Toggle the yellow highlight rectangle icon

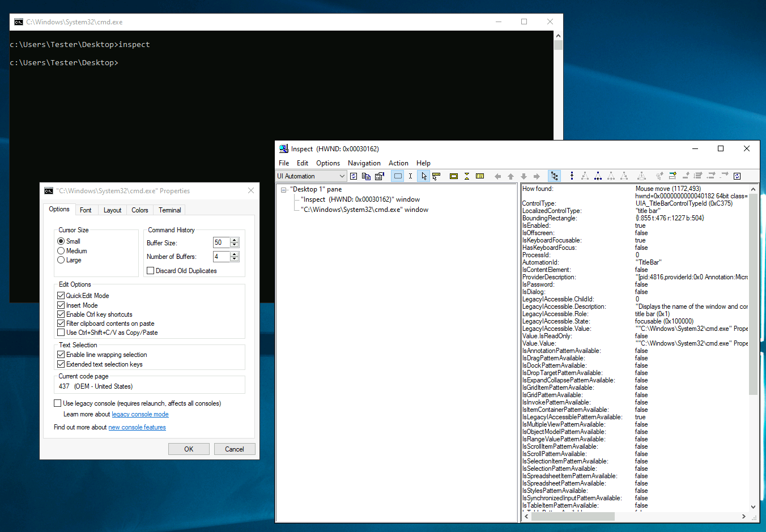(x=453, y=176)
